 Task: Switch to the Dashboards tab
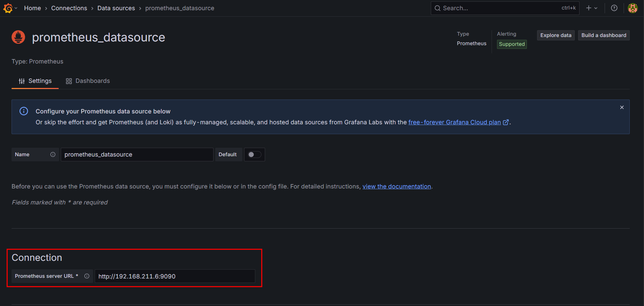click(88, 81)
